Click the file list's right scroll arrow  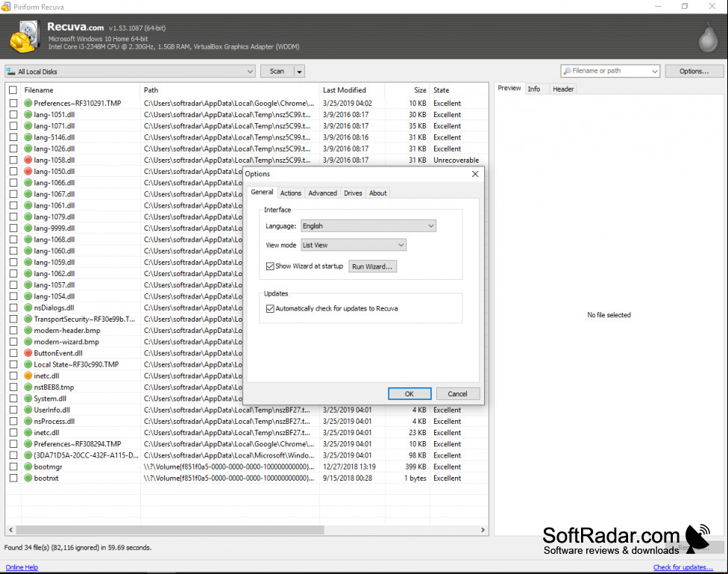483,530
